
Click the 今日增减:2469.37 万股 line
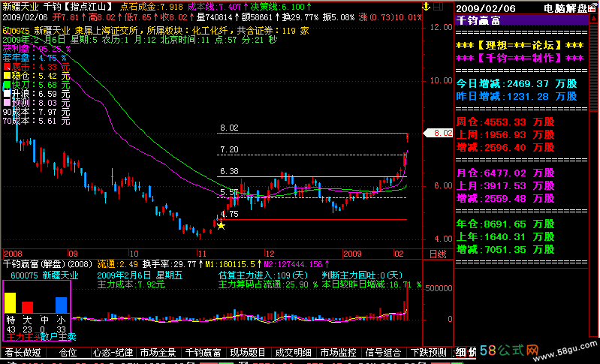tap(517, 84)
